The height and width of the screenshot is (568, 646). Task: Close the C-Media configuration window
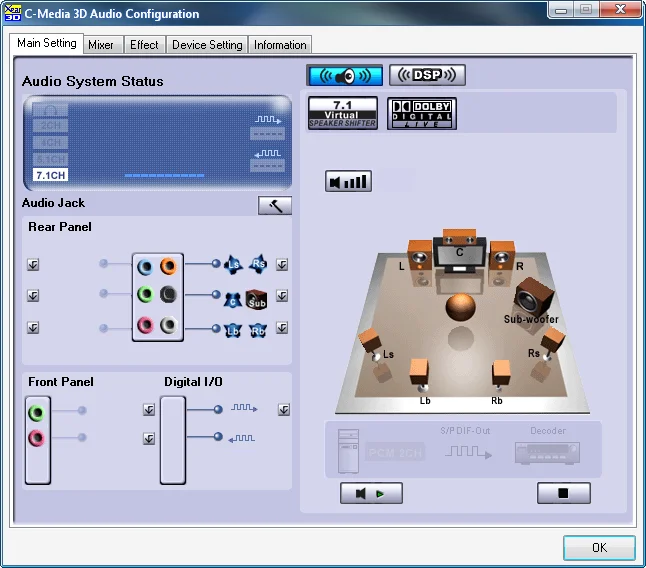click(x=620, y=9)
